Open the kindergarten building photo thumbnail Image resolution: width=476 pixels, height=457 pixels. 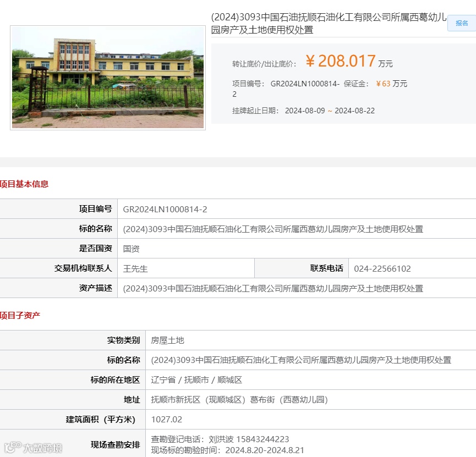(108, 78)
